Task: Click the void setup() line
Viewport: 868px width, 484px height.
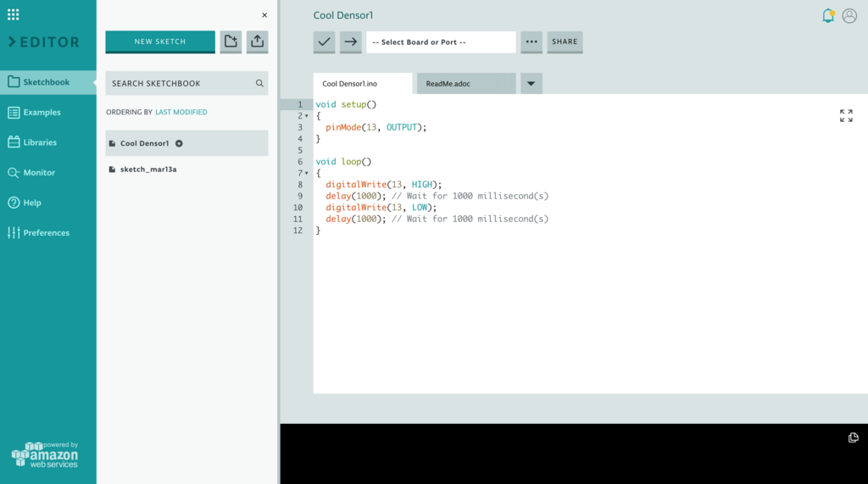Action: point(346,104)
